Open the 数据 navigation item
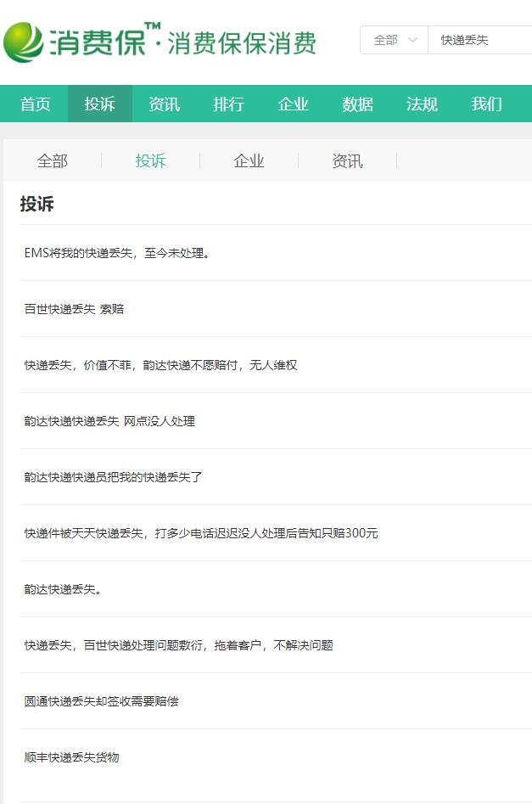Screen dimensions: 532x804 coord(357,104)
